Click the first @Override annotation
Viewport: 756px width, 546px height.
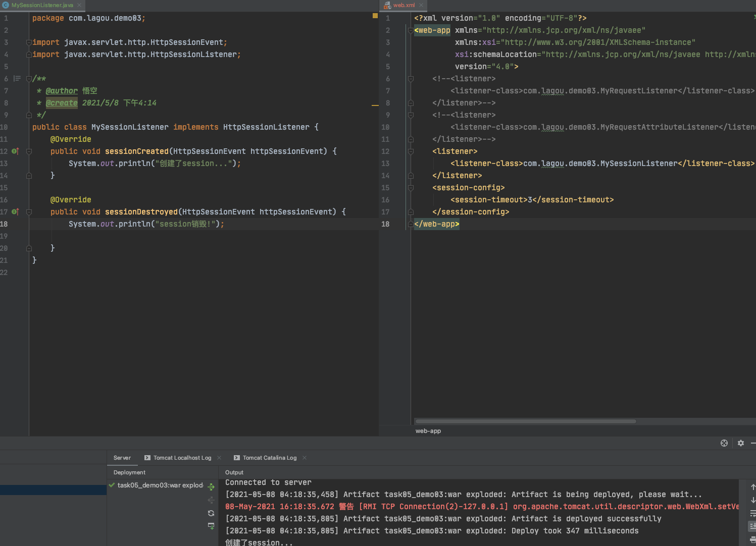tap(71, 139)
